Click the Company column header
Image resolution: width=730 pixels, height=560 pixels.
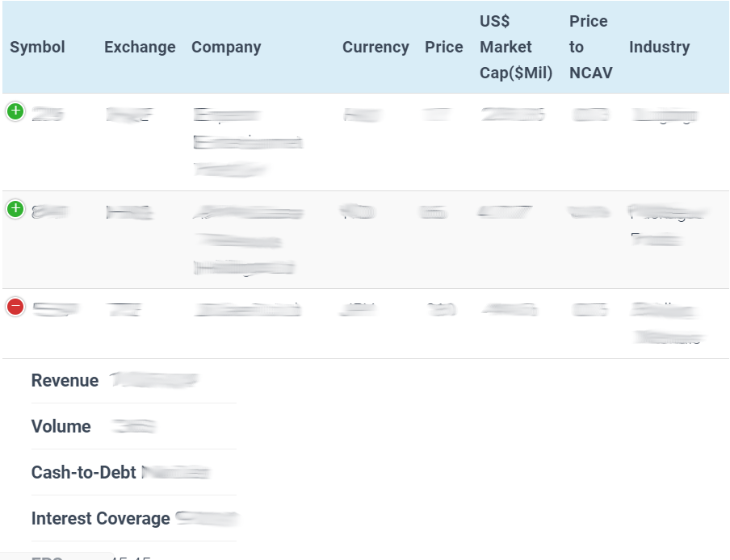click(x=226, y=47)
